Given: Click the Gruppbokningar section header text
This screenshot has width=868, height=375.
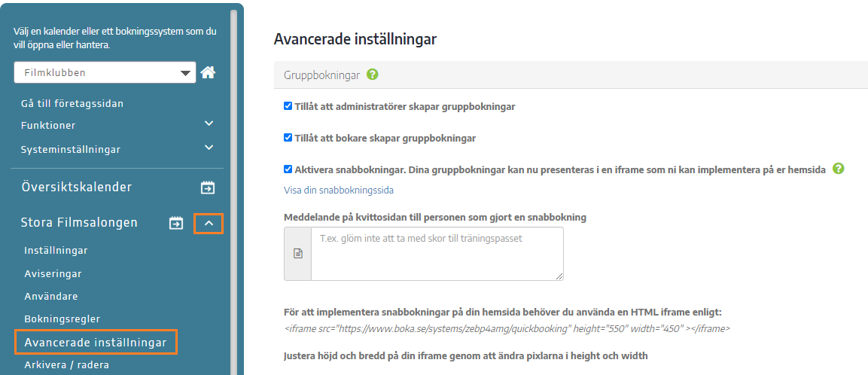Looking at the screenshot, I should tap(321, 75).
